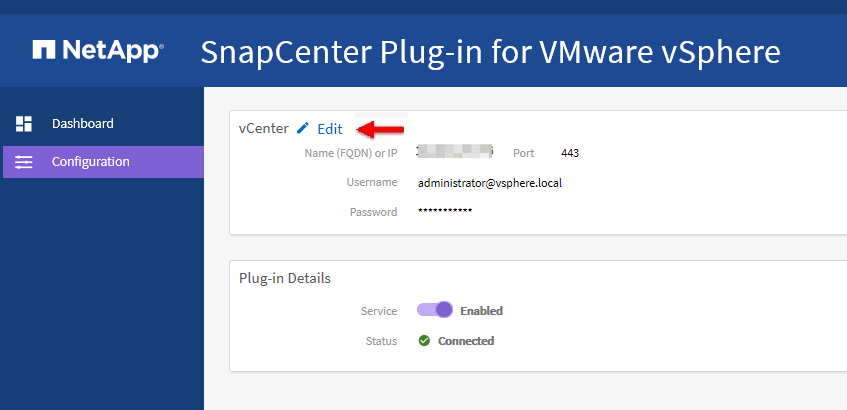The height and width of the screenshot is (410, 847).
Task: Open the Dashboard sidebar item
Action: coord(82,124)
